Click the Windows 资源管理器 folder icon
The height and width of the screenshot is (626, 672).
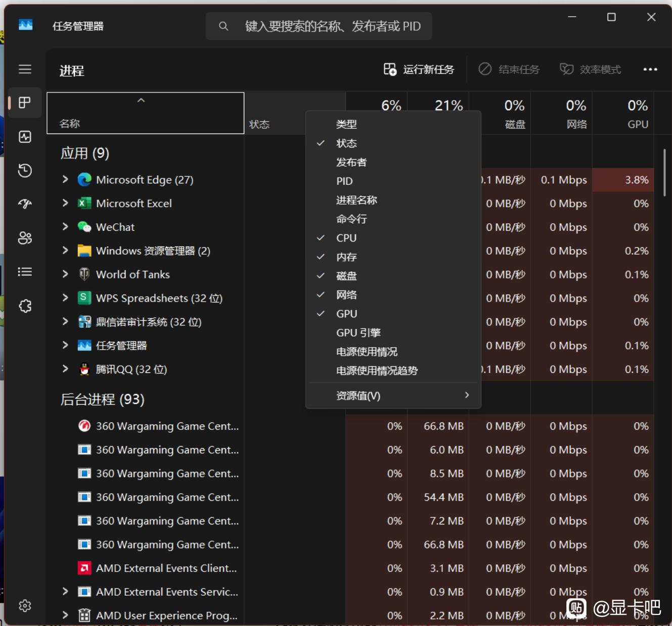point(84,251)
